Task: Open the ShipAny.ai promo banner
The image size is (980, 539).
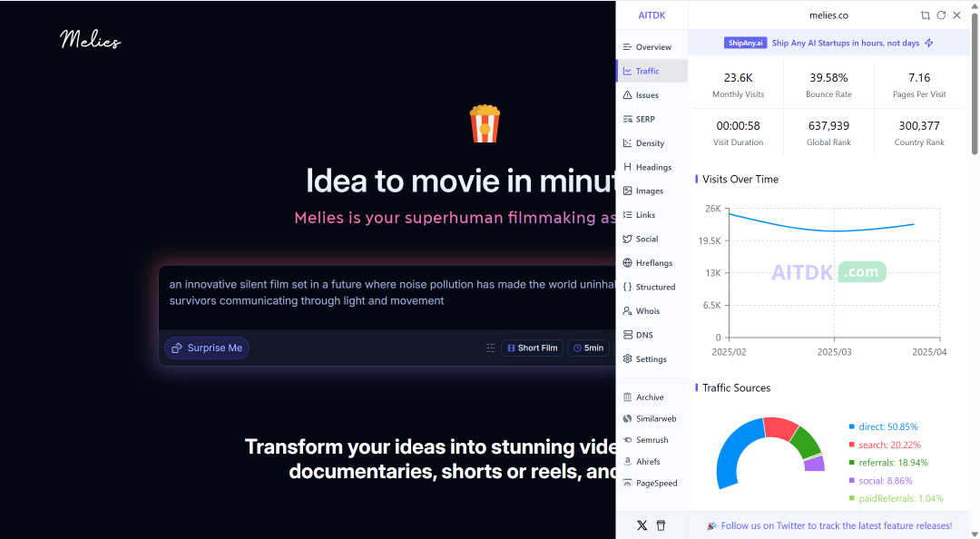Action: 828,44
